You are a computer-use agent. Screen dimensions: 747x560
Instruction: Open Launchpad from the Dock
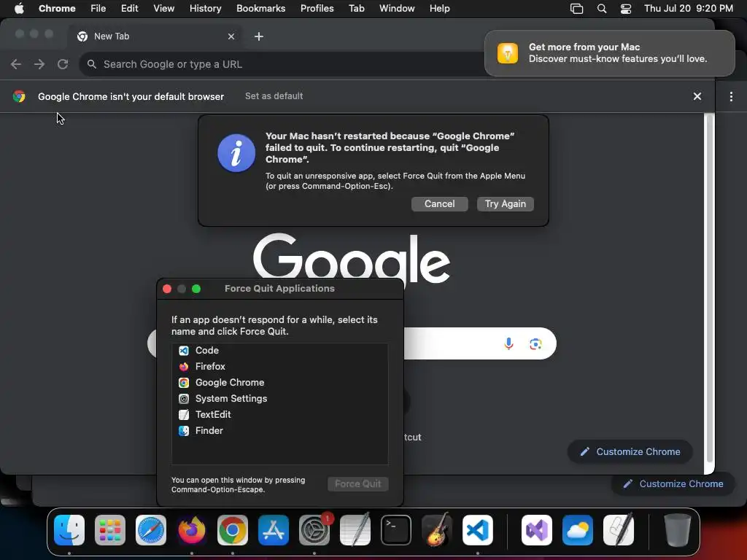110,530
